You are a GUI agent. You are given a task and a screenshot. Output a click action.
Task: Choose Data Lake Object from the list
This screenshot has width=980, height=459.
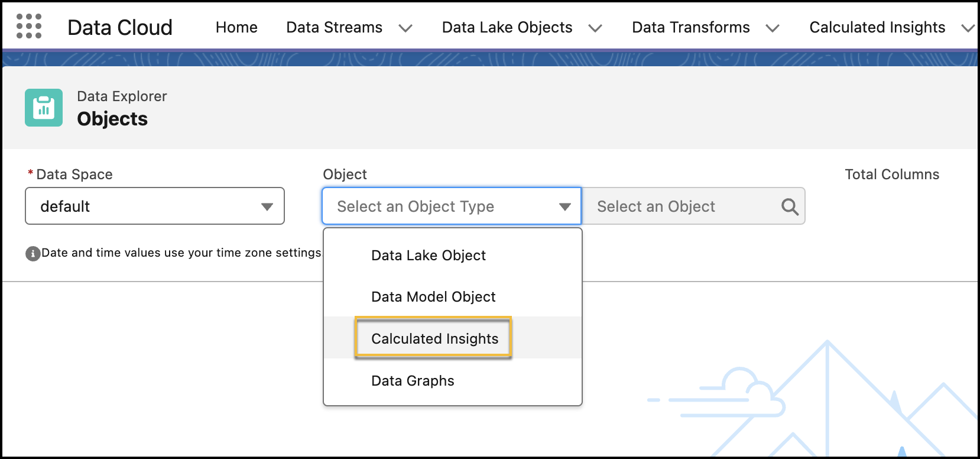[x=453, y=256]
